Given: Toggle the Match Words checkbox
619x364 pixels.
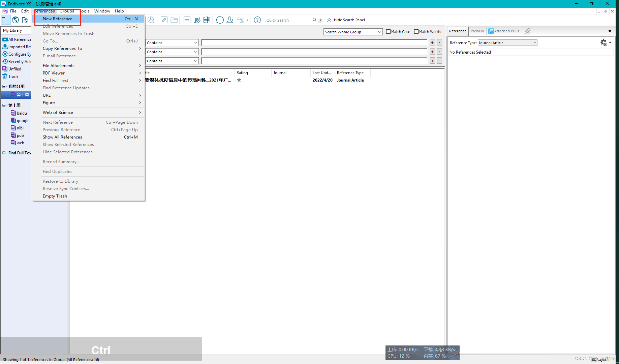Looking at the screenshot, I should [416, 32].
